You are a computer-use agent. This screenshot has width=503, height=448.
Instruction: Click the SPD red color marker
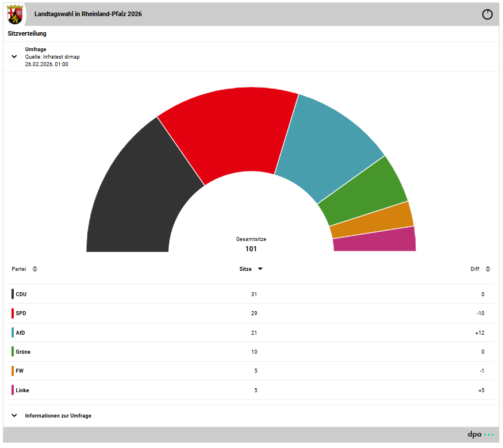(x=13, y=313)
